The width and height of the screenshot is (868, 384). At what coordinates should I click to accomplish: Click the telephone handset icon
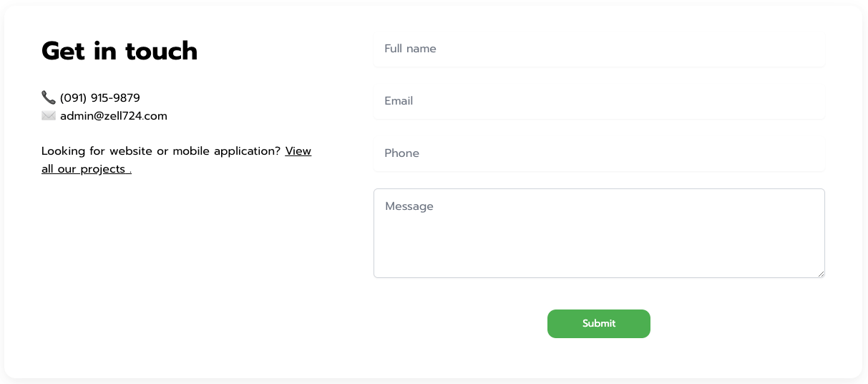coord(49,97)
